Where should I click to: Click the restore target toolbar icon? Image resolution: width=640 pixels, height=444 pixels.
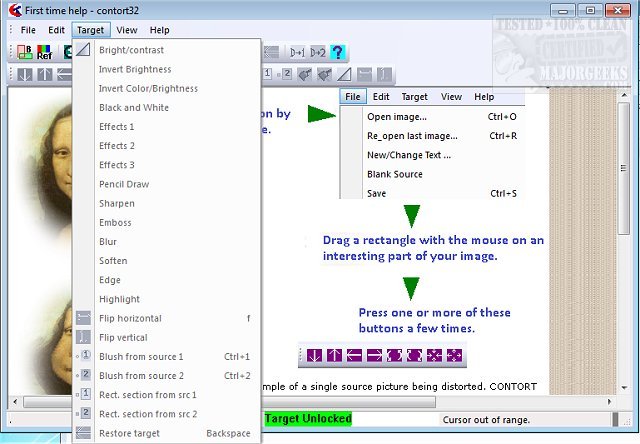[x=271, y=52]
